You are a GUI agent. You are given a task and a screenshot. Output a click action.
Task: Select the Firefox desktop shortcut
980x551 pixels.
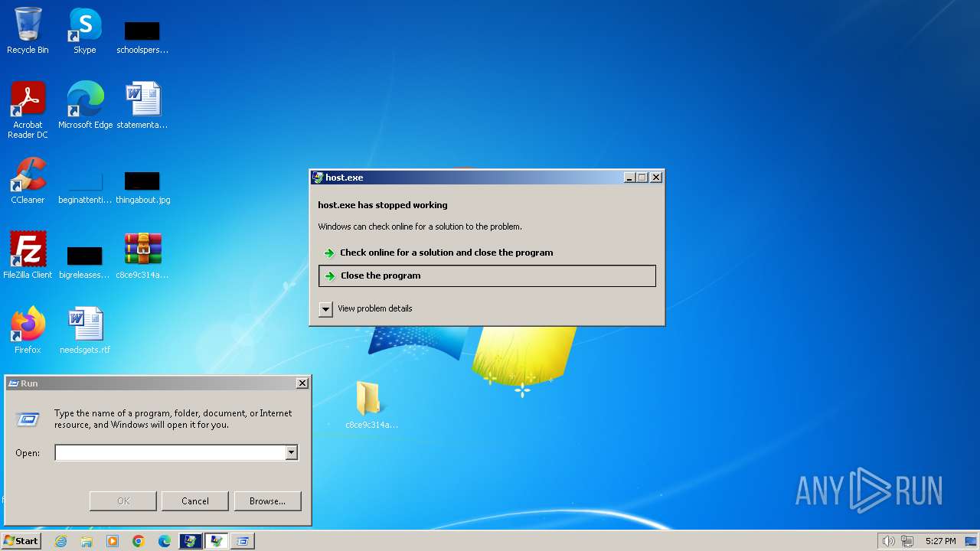[28, 330]
